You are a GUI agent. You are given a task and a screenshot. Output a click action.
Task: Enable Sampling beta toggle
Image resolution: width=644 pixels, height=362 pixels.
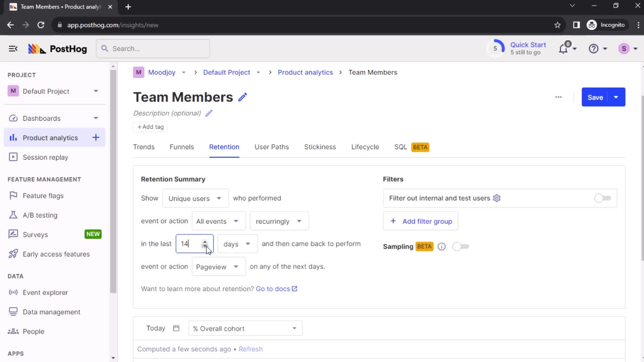click(460, 247)
